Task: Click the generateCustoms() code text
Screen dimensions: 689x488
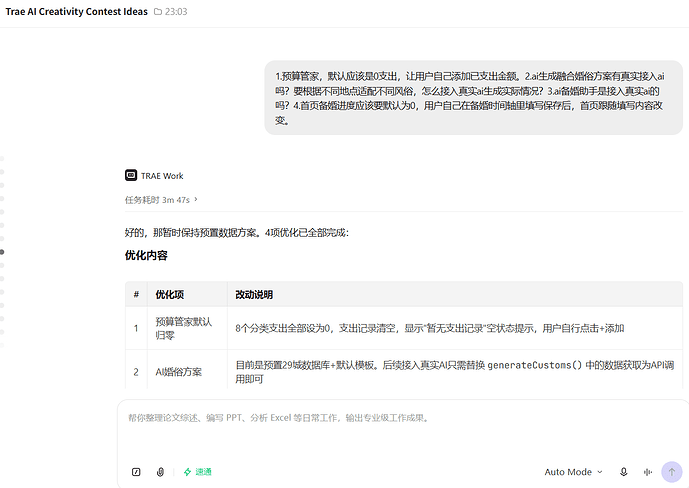Action: pyautogui.click(x=534, y=365)
